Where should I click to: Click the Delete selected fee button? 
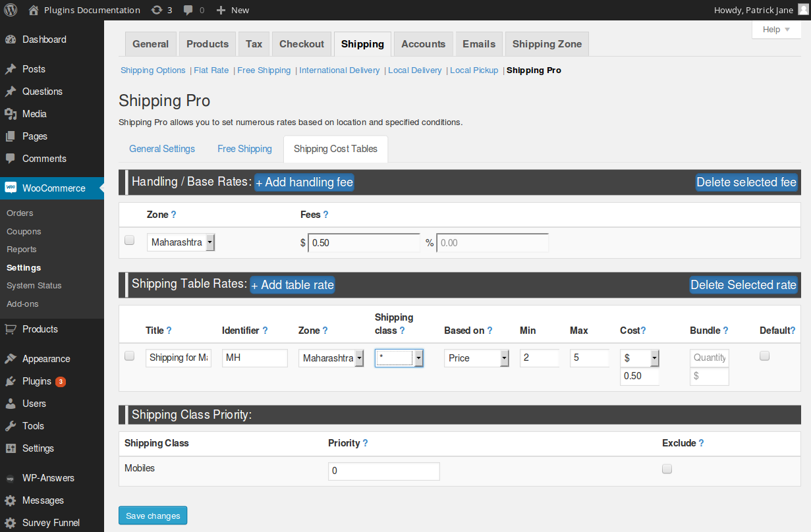(746, 182)
